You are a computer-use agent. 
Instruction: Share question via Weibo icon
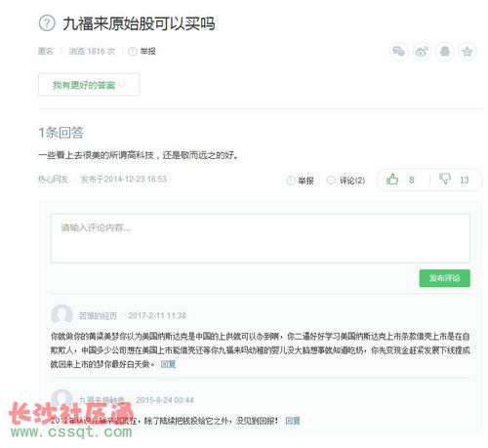(x=422, y=52)
